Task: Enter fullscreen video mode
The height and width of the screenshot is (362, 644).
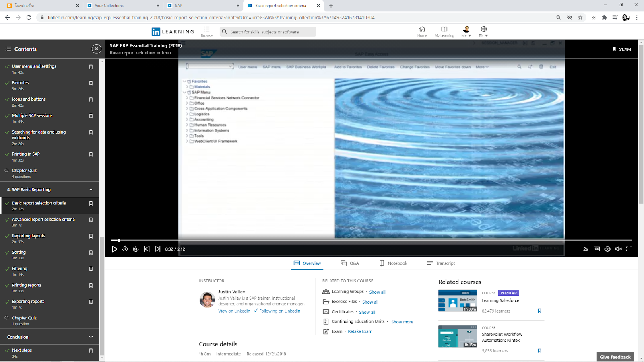Action: (x=630, y=249)
